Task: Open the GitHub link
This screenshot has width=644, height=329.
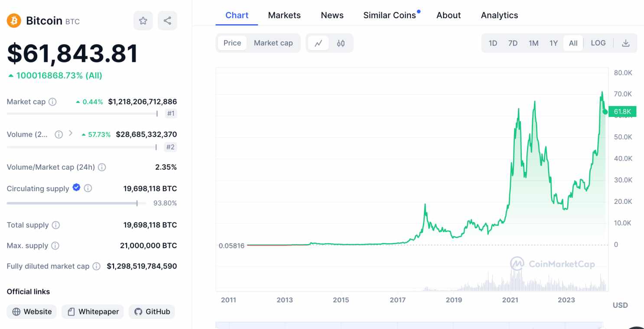Action: pyautogui.click(x=152, y=312)
